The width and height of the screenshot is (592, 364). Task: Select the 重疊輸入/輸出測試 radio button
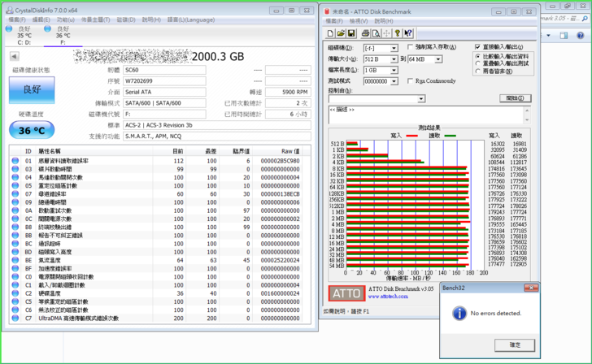(x=477, y=63)
